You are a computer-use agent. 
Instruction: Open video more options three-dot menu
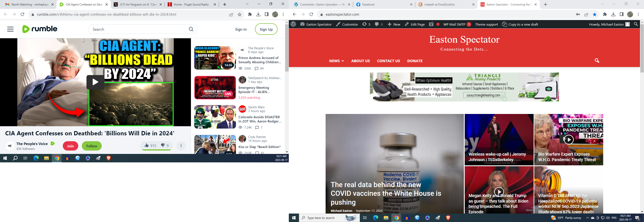(181, 146)
